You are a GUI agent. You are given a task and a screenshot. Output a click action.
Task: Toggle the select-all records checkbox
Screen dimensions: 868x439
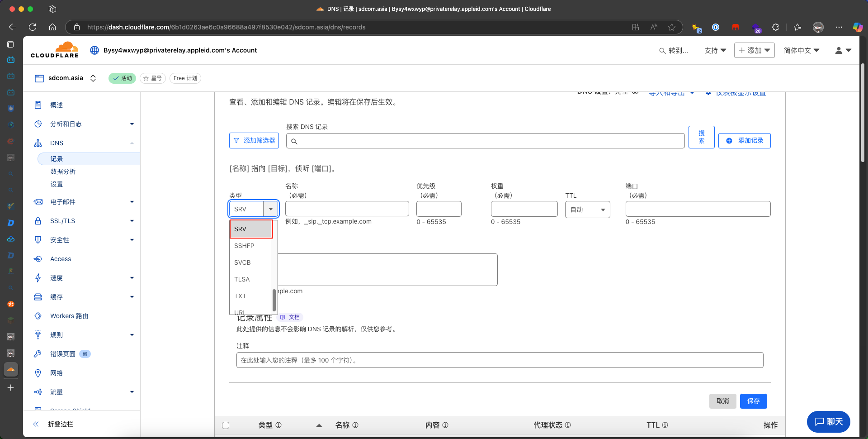coord(226,425)
